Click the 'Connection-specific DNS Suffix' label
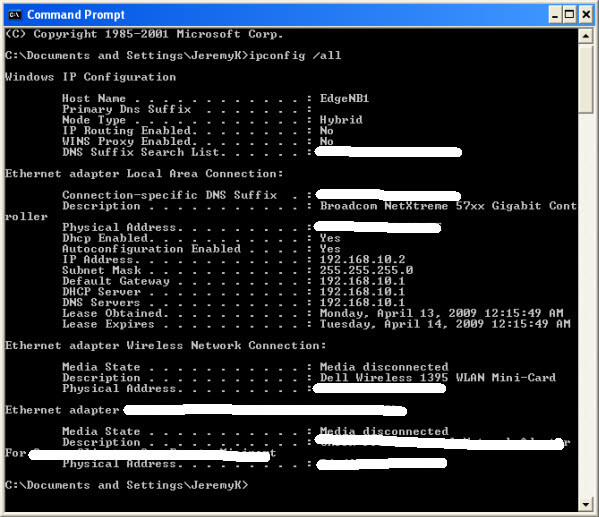The image size is (599, 517). point(170,195)
